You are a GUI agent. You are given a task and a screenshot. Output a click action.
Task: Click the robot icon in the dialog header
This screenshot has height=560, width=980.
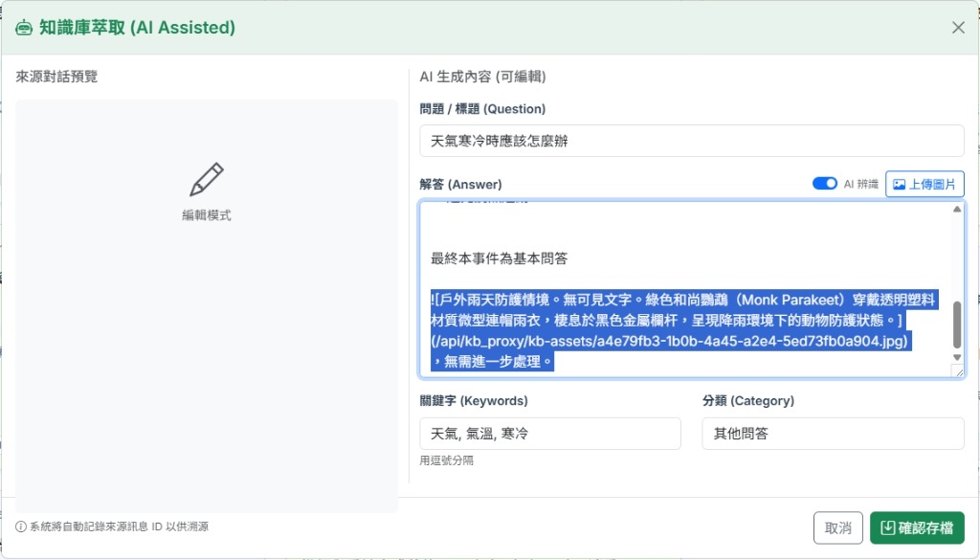point(23,28)
